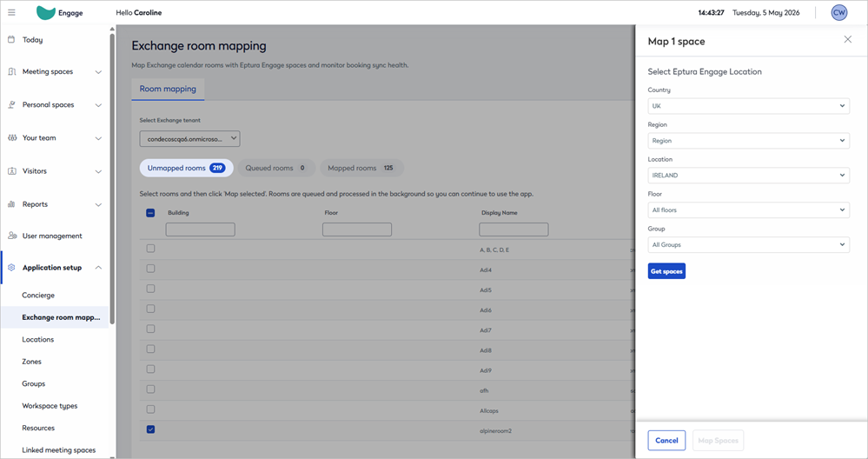The height and width of the screenshot is (459, 868).
Task: Open the Location dropdown showing IRELAND
Action: pos(748,175)
